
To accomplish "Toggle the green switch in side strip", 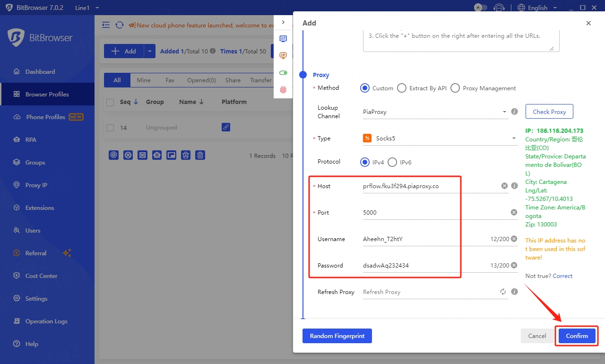I will [283, 73].
